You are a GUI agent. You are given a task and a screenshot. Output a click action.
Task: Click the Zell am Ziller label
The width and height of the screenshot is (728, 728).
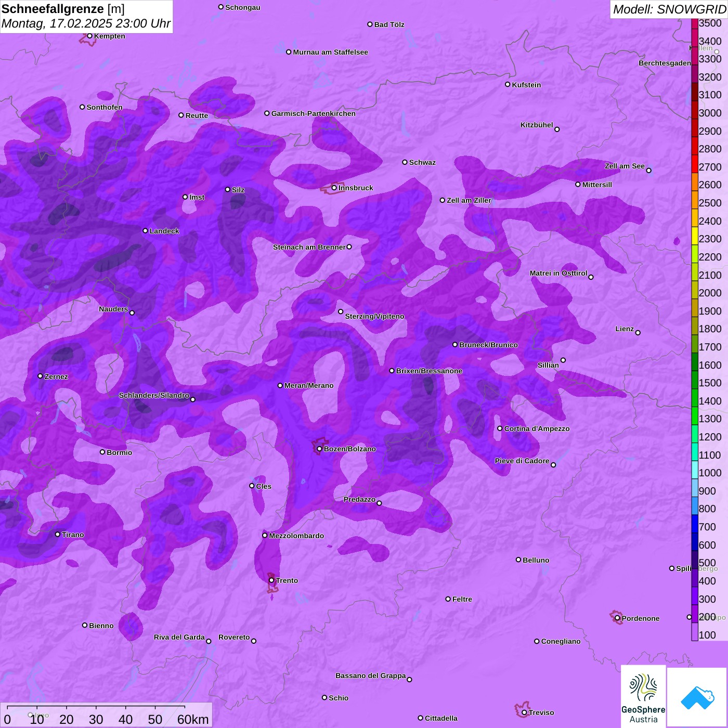tap(469, 200)
